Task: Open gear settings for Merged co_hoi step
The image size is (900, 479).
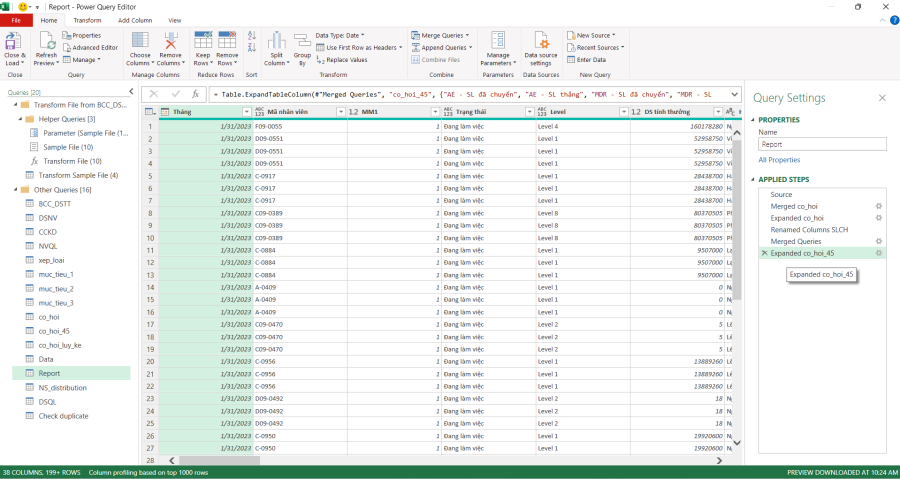Action: (878, 206)
